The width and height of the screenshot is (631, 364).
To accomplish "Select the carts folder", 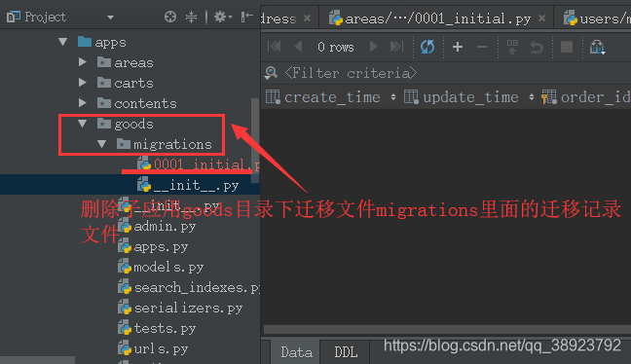I will [126, 83].
